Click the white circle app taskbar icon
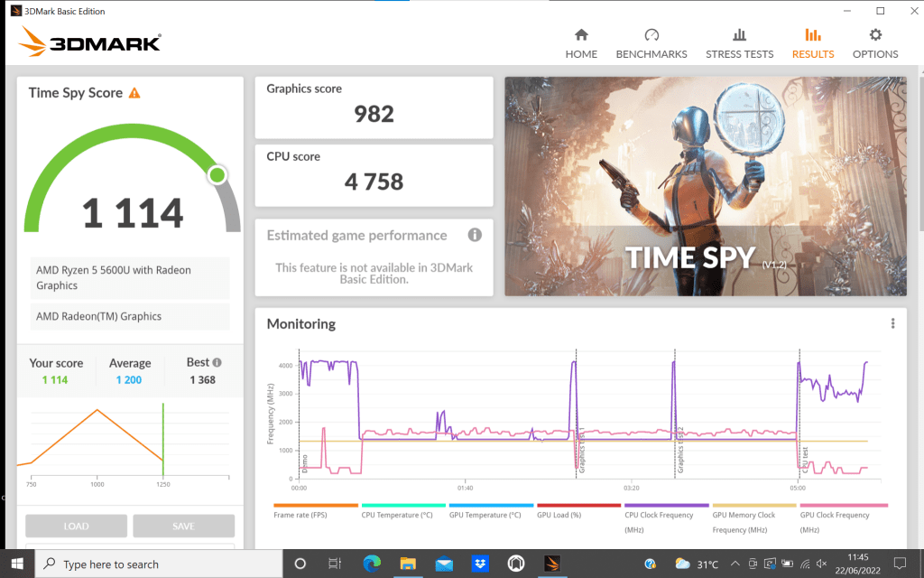 [x=516, y=564]
